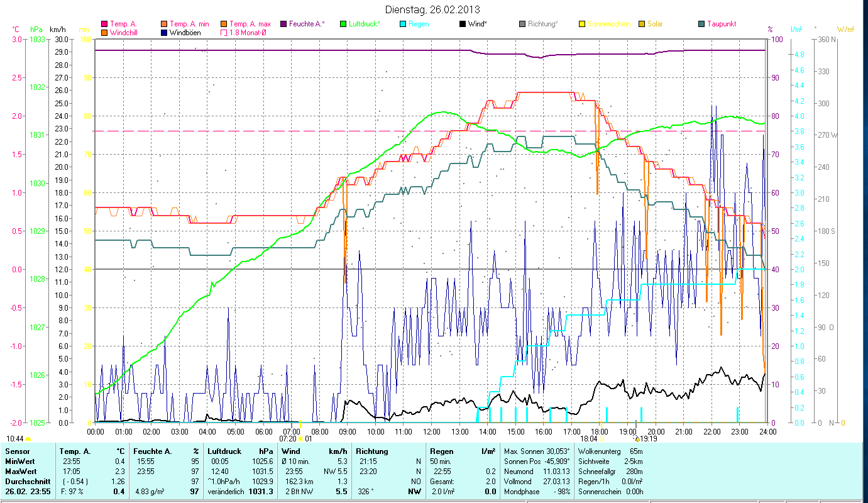Toggle the Windchill legend entry
868x503 pixels.
(104, 33)
